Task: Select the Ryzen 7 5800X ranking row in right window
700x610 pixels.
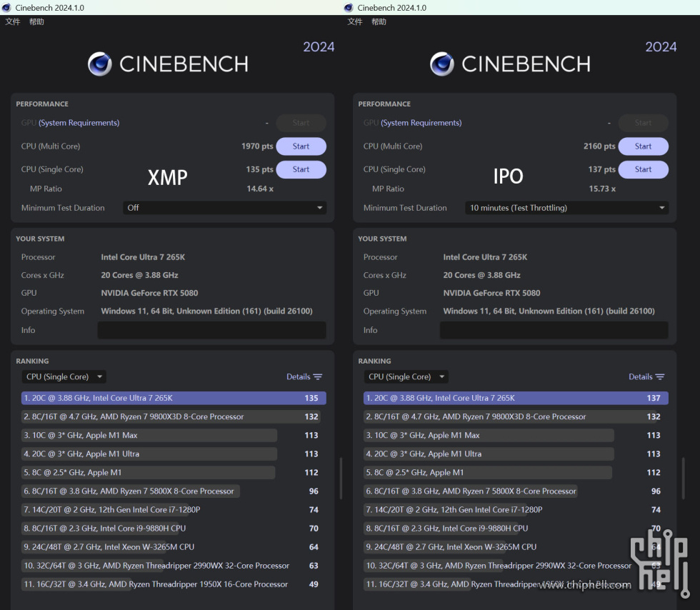Action: click(x=516, y=491)
